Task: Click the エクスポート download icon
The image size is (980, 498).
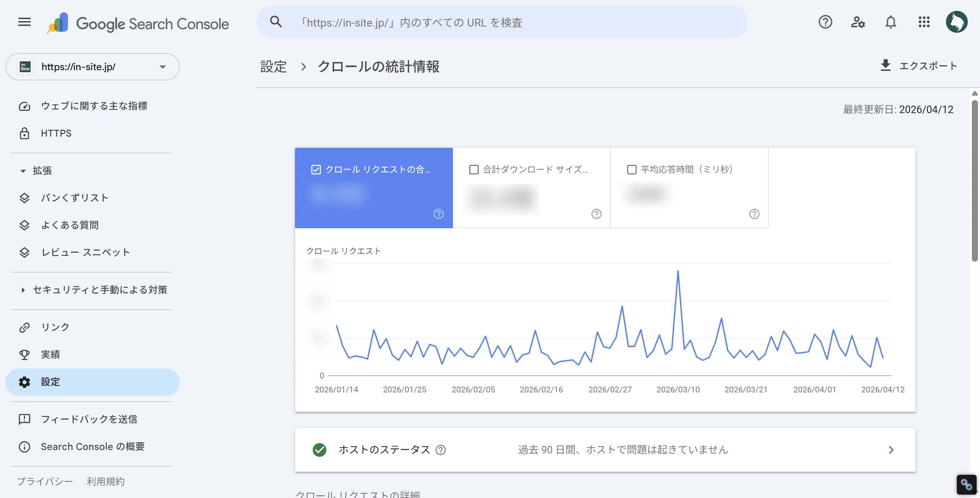Action: click(886, 65)
